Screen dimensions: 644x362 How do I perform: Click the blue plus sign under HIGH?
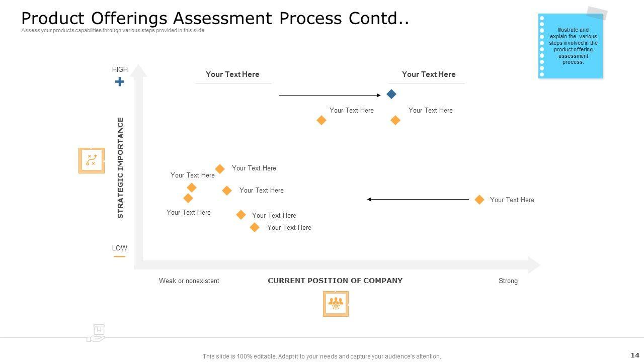120,81
